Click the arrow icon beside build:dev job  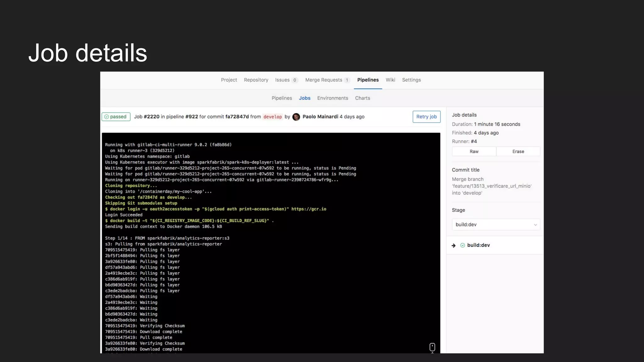[x=453, y=245]
